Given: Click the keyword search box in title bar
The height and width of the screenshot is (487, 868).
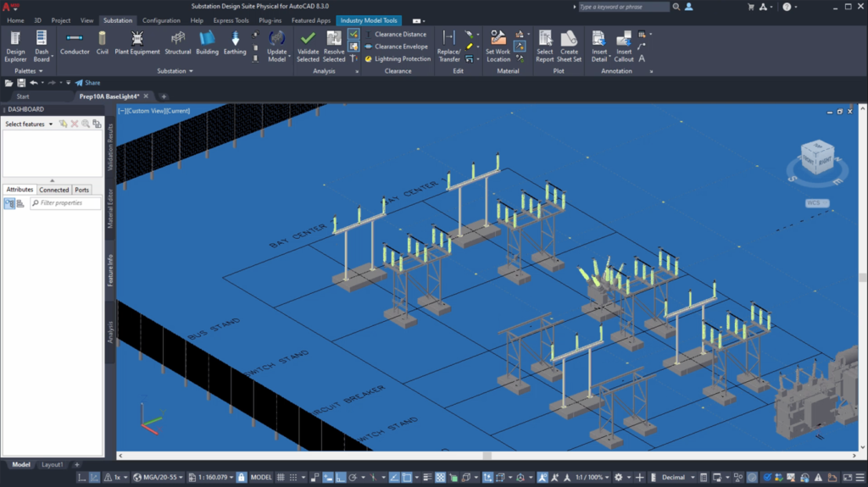Looking at the screenshot, I should point(623,7).
